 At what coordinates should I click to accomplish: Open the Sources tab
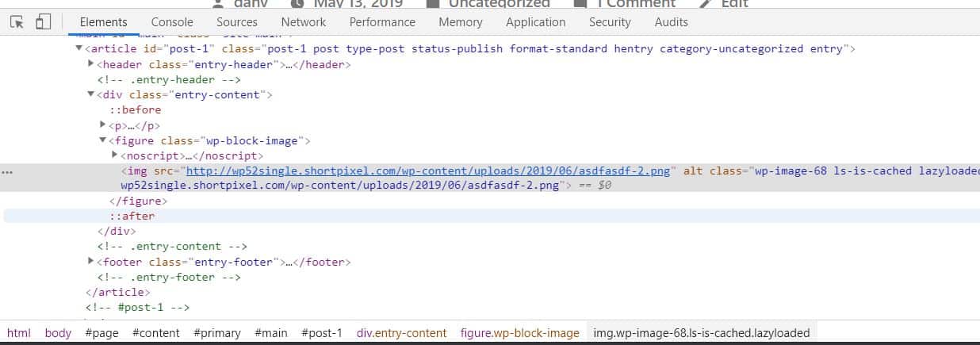point(236,22)
